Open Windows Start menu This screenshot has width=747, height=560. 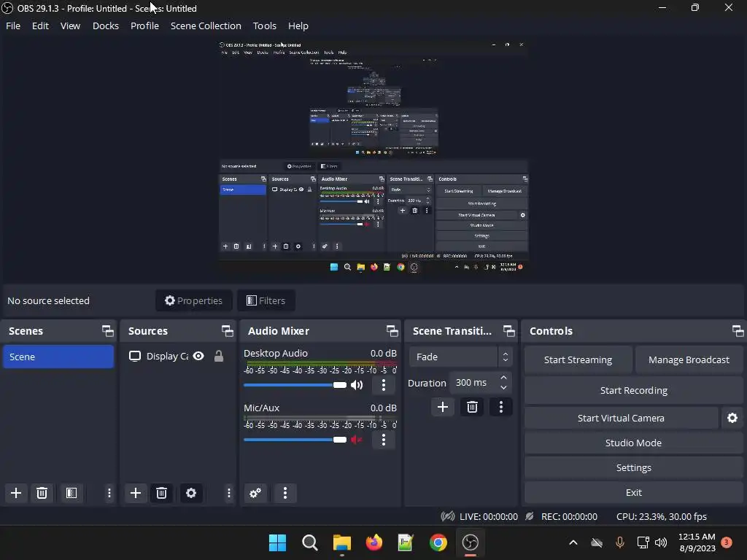click(x=277, y=542)
